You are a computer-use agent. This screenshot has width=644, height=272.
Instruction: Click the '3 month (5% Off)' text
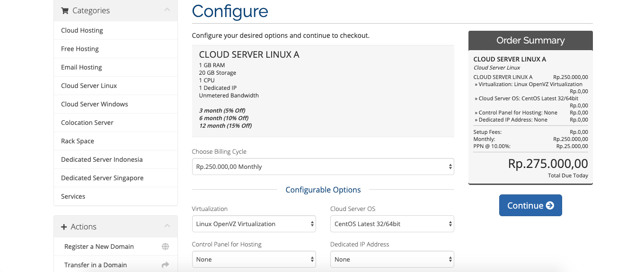222,111
